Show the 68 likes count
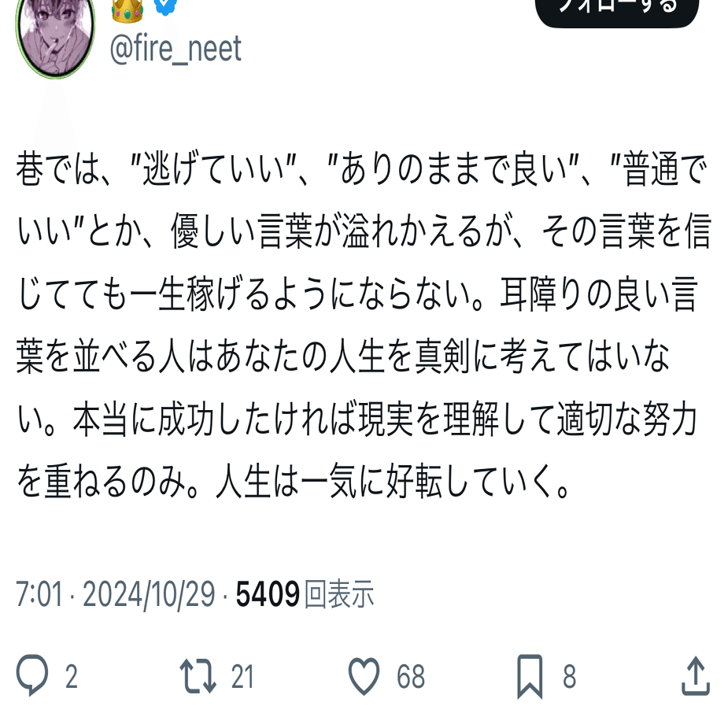Screen dimensions: 728x728 pos(411,677)
